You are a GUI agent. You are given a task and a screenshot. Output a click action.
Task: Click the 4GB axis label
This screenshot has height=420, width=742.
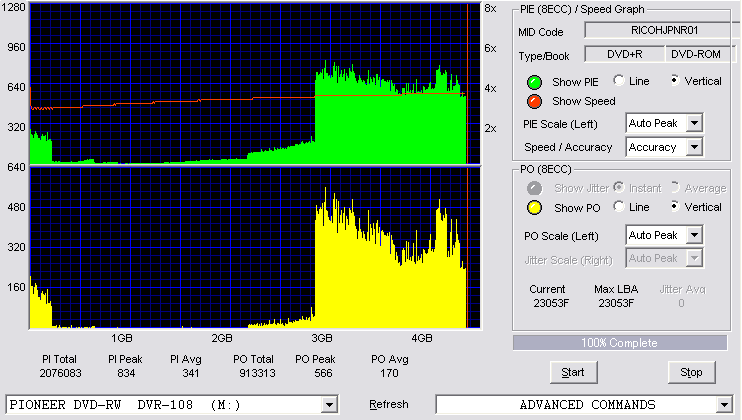pos(422,339)
